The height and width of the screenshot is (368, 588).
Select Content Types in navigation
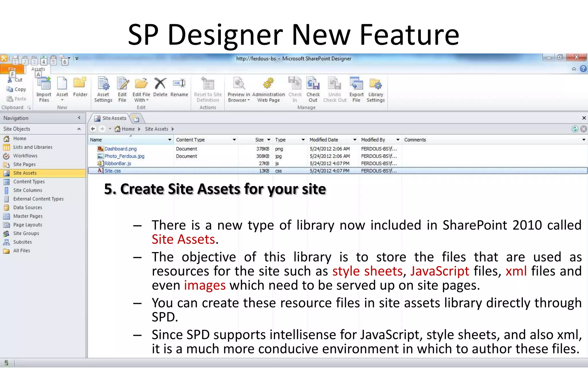click(29, 182)
